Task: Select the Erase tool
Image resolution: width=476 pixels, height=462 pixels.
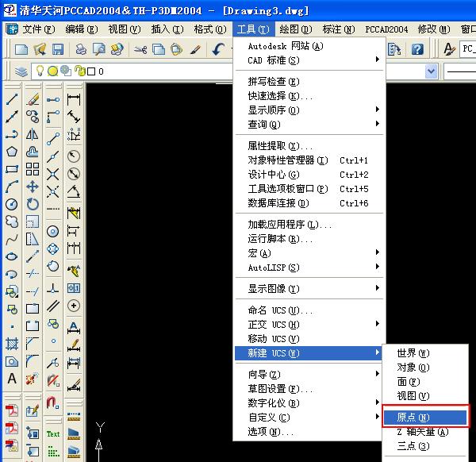Action: [33, 99]
